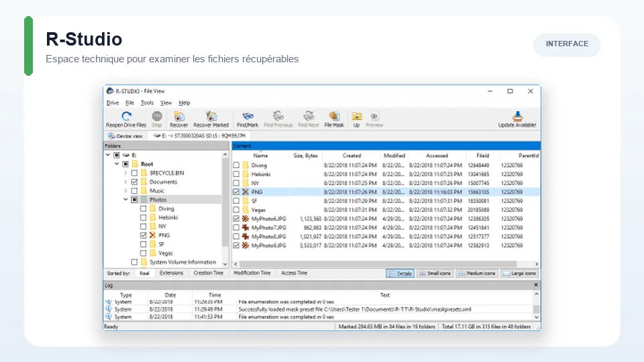Switch to Medium icons view
644x362 pixels.
coord(477,274)
